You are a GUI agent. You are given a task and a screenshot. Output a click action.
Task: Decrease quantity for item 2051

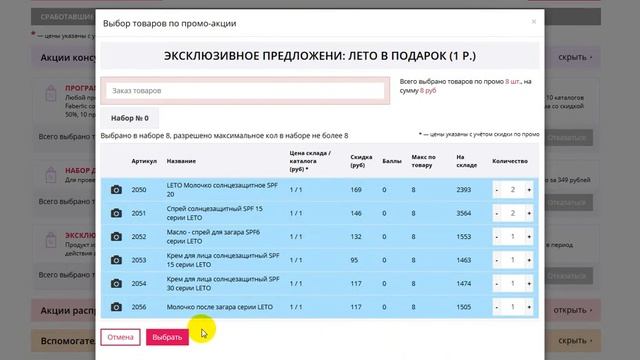[x=497, y=213]
